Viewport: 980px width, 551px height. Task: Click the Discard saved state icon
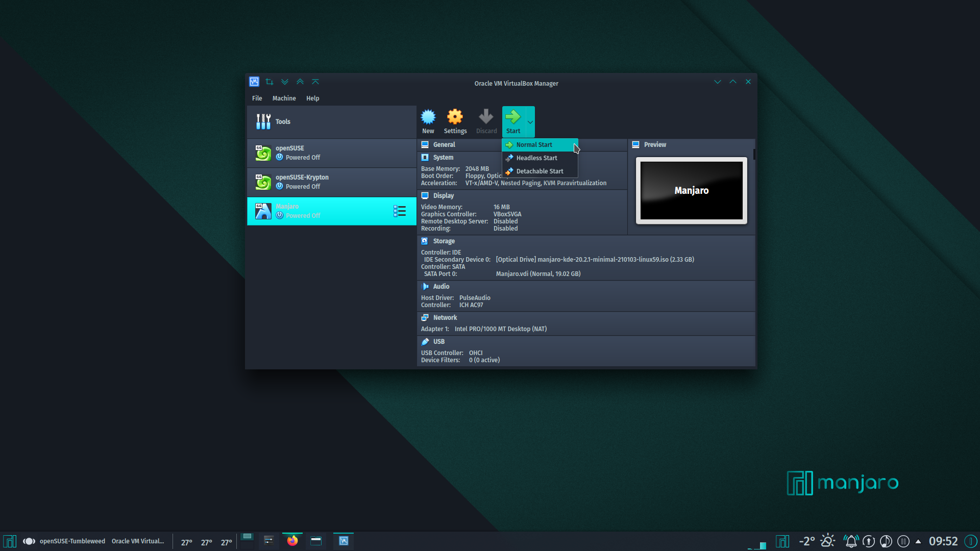[486, 121]
